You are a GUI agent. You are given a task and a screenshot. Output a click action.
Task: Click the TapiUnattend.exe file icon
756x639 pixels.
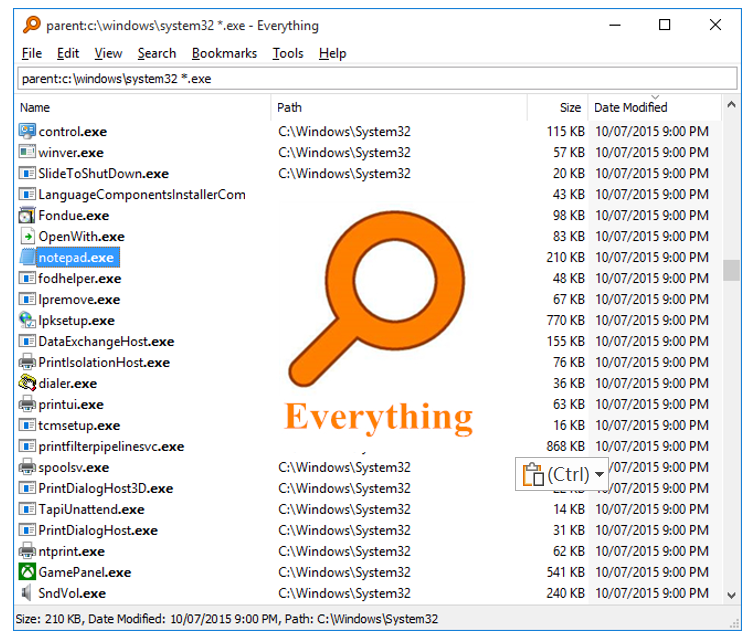pos(27,509)
